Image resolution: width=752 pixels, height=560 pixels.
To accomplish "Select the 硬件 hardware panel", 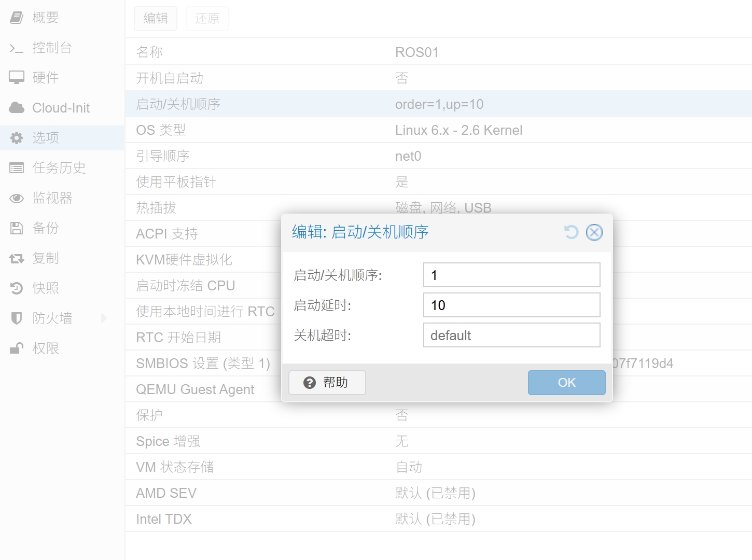I will pyautogui.click(x=46, y=77).
